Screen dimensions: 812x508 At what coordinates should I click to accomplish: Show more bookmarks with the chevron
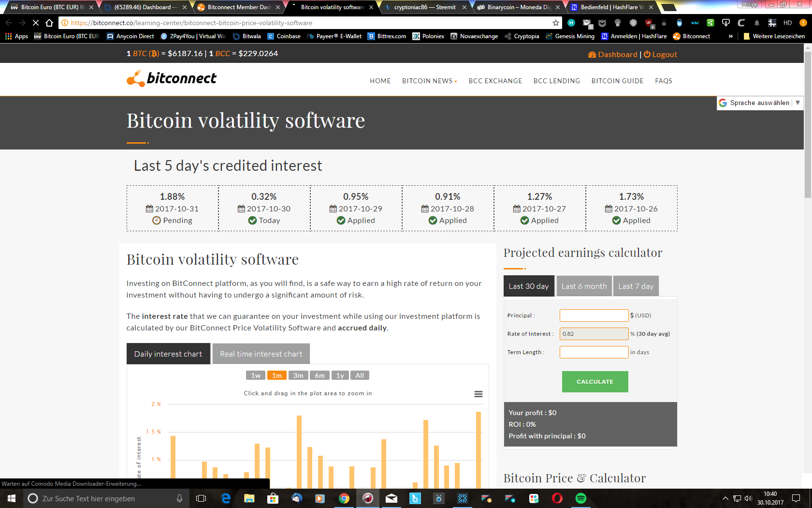pos(730,36)
